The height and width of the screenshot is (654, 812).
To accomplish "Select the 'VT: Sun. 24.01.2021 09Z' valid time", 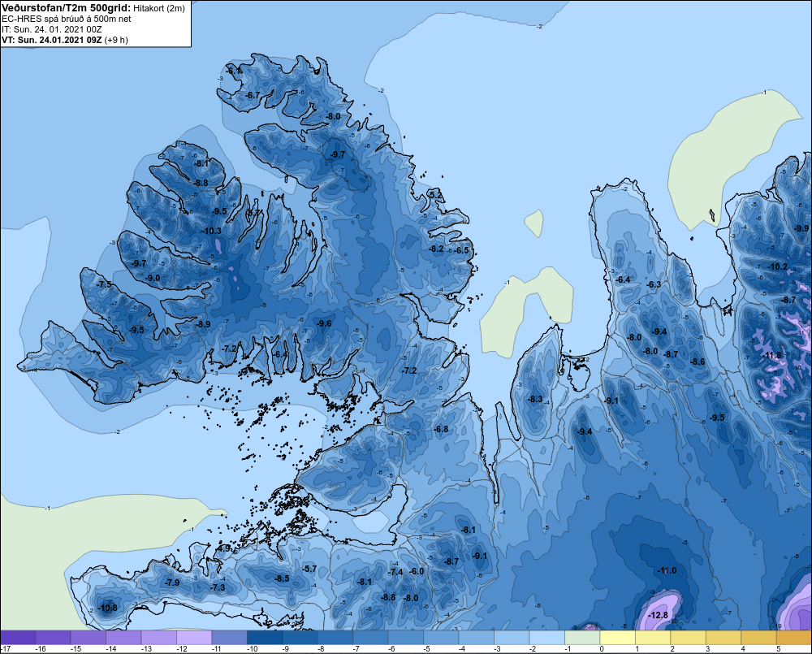I will [x=52, y=40].
